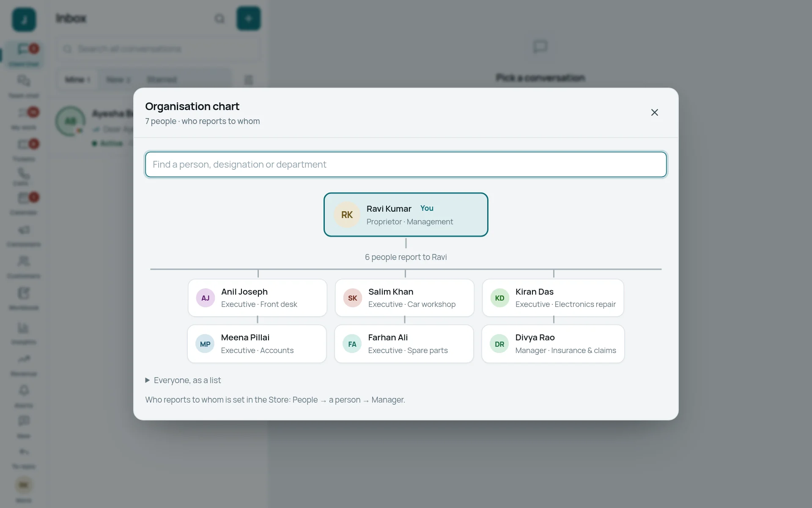Switch to the Starred tab in Inbox
Screen dimensions: 812x508
162,80
